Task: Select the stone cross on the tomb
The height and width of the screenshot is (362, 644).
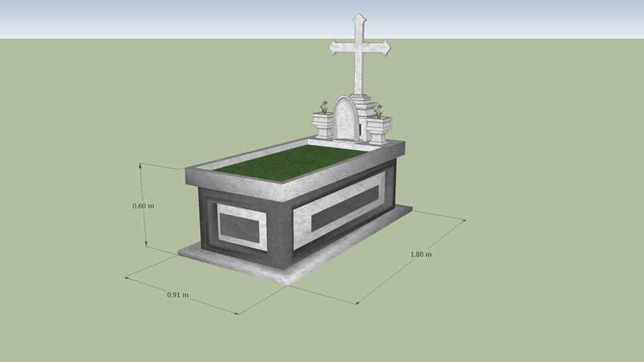Action: (360, 54)
